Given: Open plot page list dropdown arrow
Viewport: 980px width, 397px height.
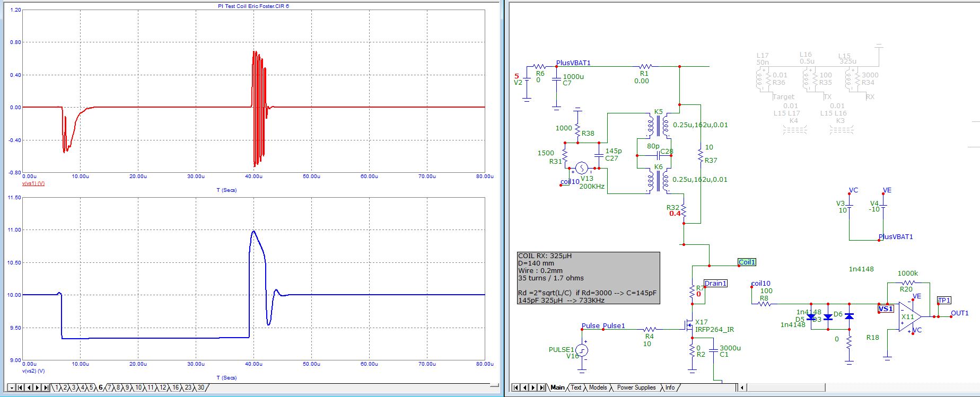Looking at the screenshot, I should click(11, 388).
